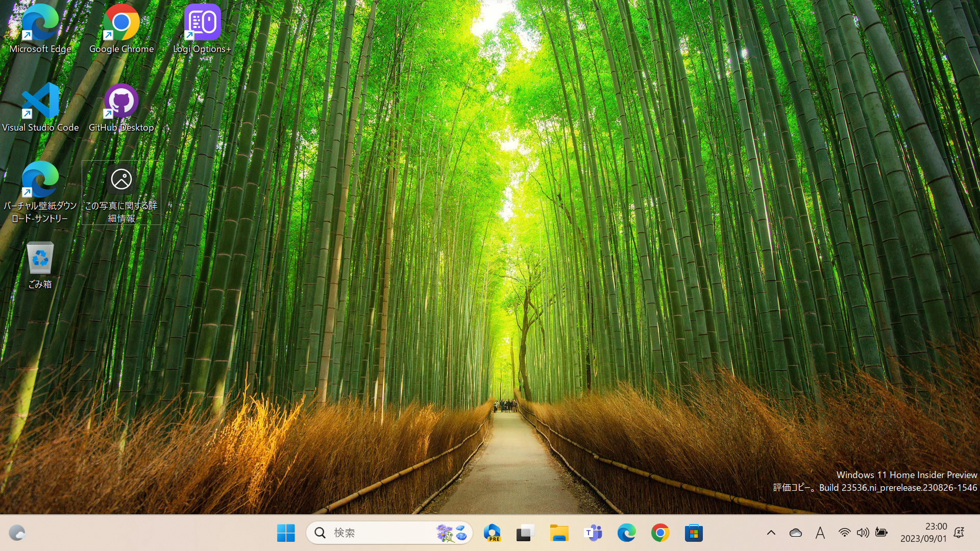Select the ごみ箱 recycle bin icon

[x=40, y=265]
